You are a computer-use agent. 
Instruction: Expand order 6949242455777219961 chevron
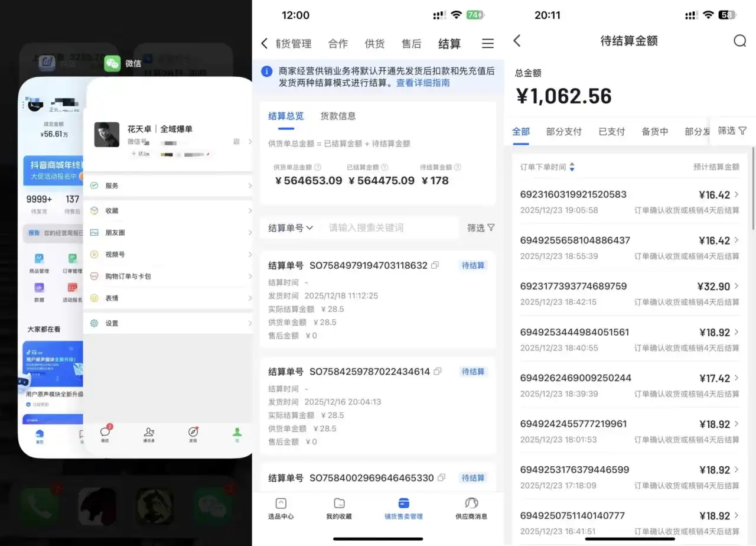point(737,424)
